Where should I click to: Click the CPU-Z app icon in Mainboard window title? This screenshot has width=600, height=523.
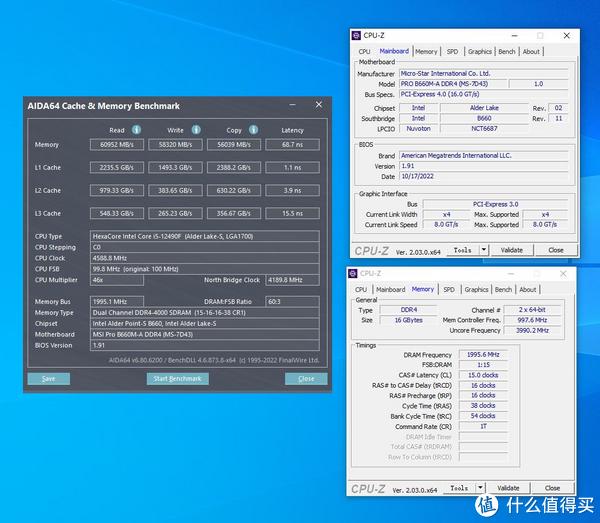pos(356,36)
